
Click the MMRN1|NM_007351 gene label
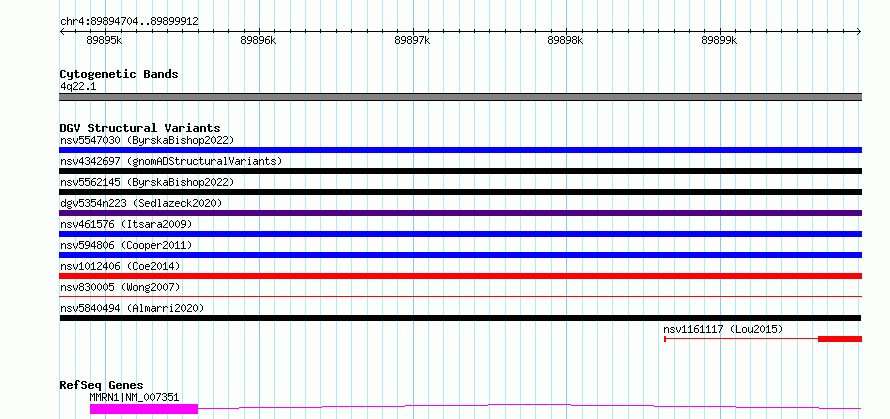pos(135,397)
